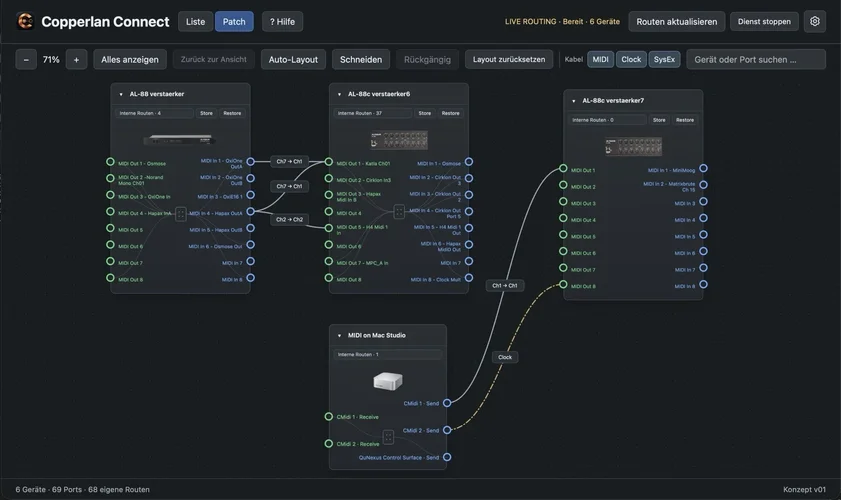The image size is (841, 500).
Task: Collapse the MIDI on Mac Studio device card
Action: coord(339,336)
